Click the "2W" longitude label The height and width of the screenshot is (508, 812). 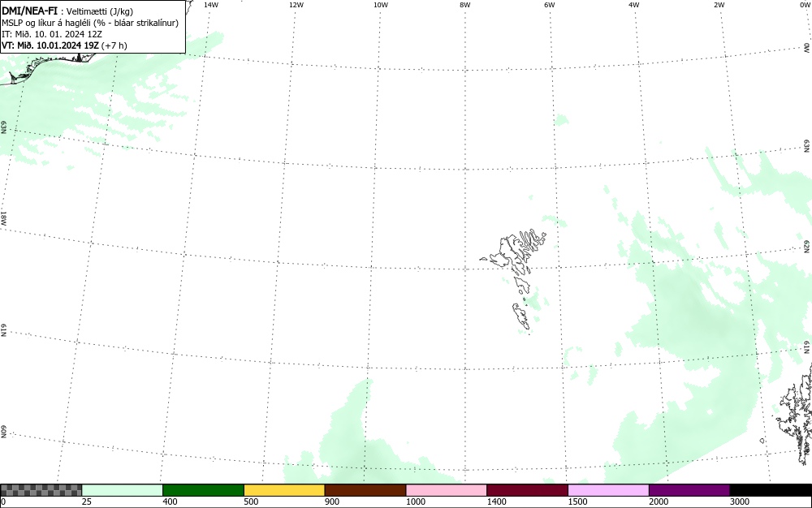tap(719, 5)
